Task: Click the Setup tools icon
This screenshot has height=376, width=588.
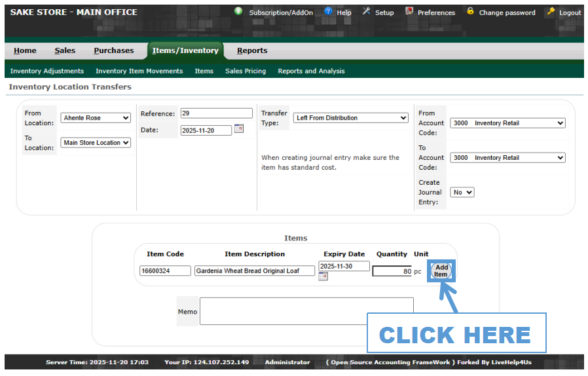Action: tap(367, 12)
